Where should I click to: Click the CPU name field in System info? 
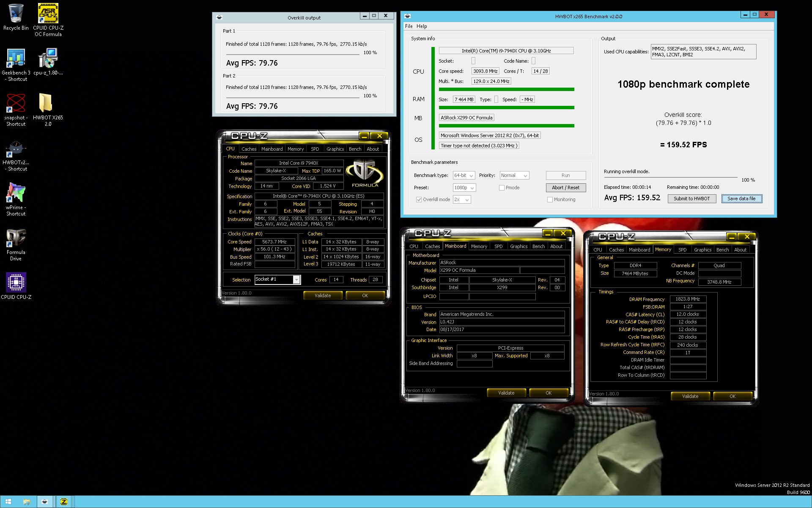[x=506, y=51]
